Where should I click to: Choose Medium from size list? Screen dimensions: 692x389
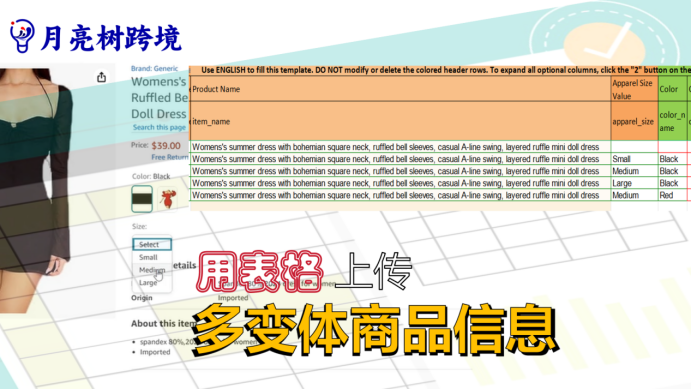[x=152, y=270]
